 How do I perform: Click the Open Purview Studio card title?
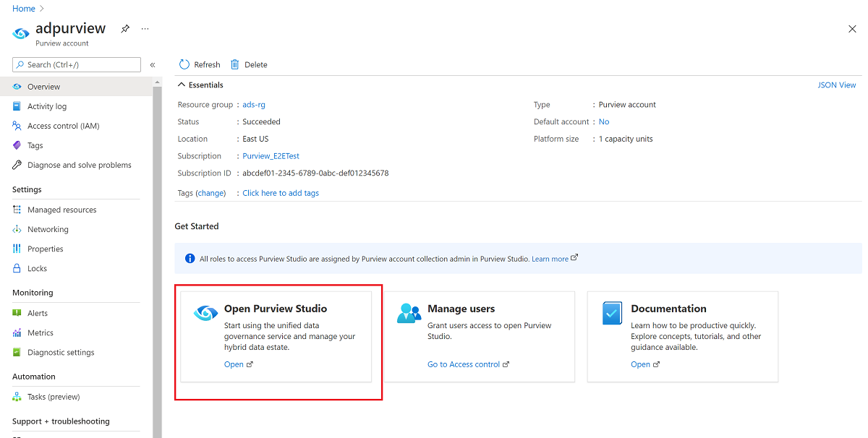point(276,309)
